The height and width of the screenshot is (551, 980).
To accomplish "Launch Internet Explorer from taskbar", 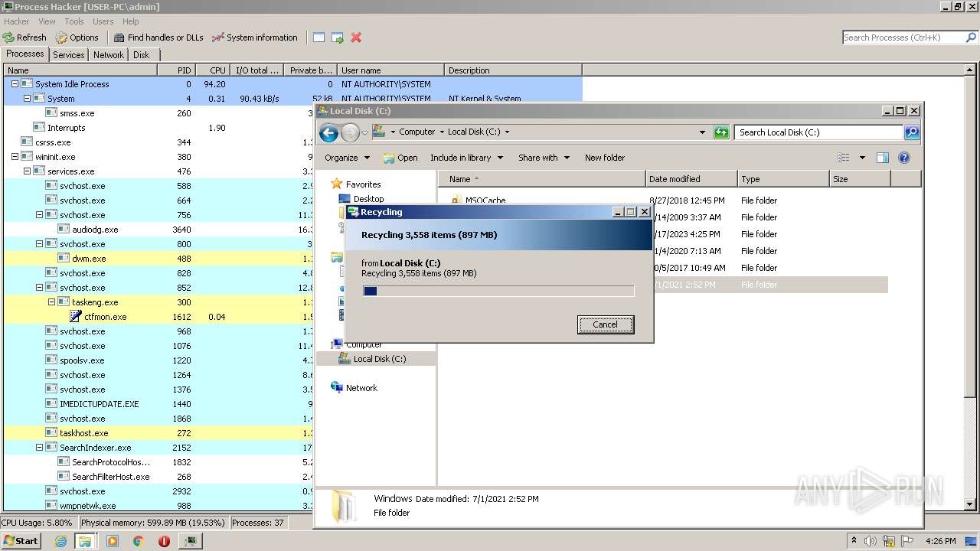I will pyautogui.click(x=61, y=541).
